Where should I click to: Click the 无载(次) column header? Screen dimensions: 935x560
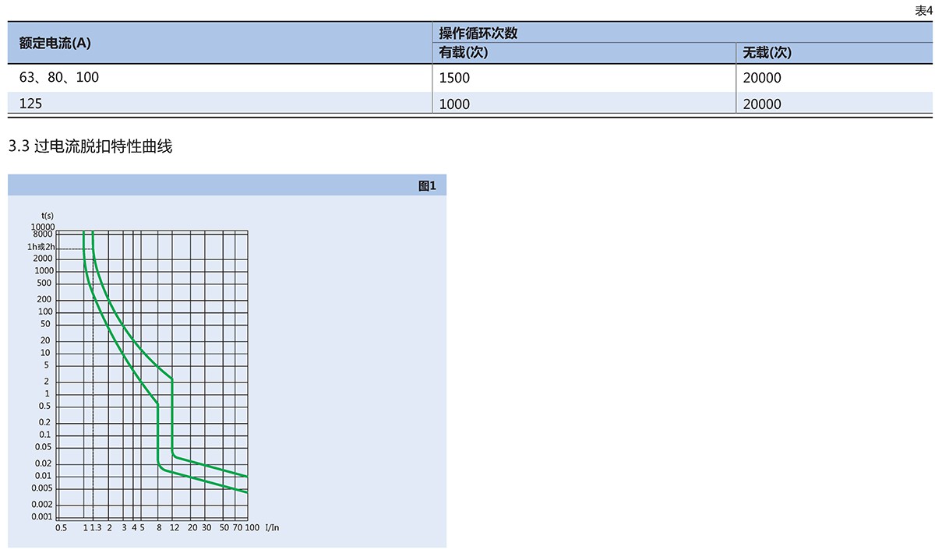pyautogui.click(x=767, y=53)
